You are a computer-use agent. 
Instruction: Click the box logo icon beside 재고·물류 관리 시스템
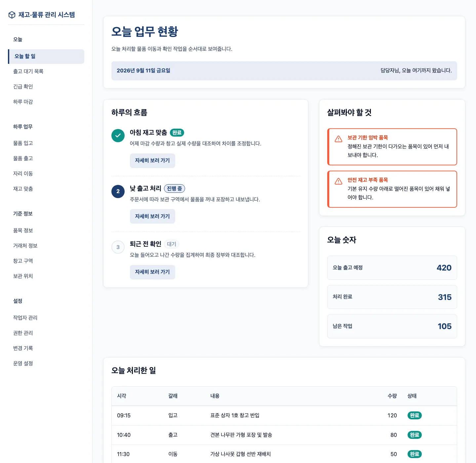[12, 15]
